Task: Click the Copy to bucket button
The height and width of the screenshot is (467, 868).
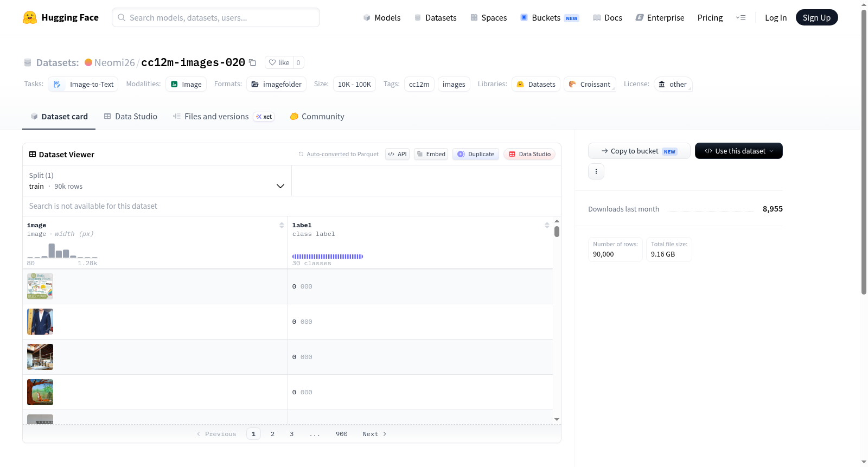Action: [639, 151]
